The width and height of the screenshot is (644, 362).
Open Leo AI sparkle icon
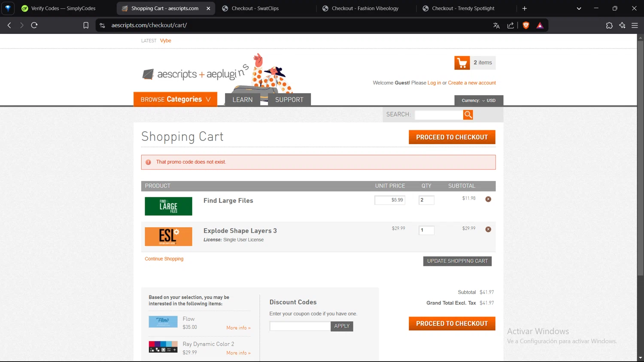pyautogui.click(x=622, y=25)
